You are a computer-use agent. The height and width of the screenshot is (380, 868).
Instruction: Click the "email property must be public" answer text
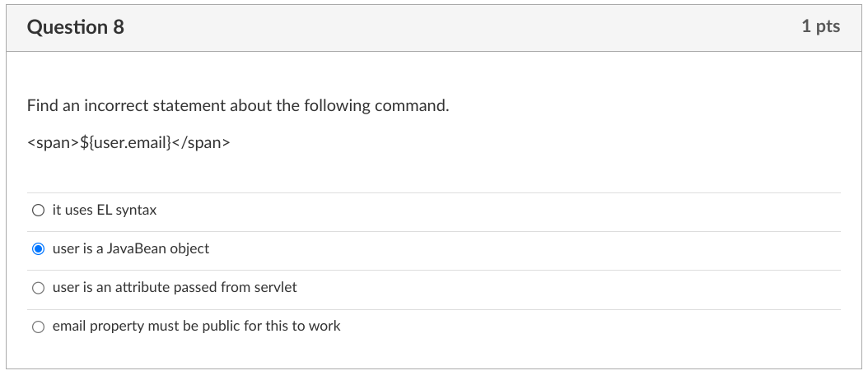[x=196, y=326]
